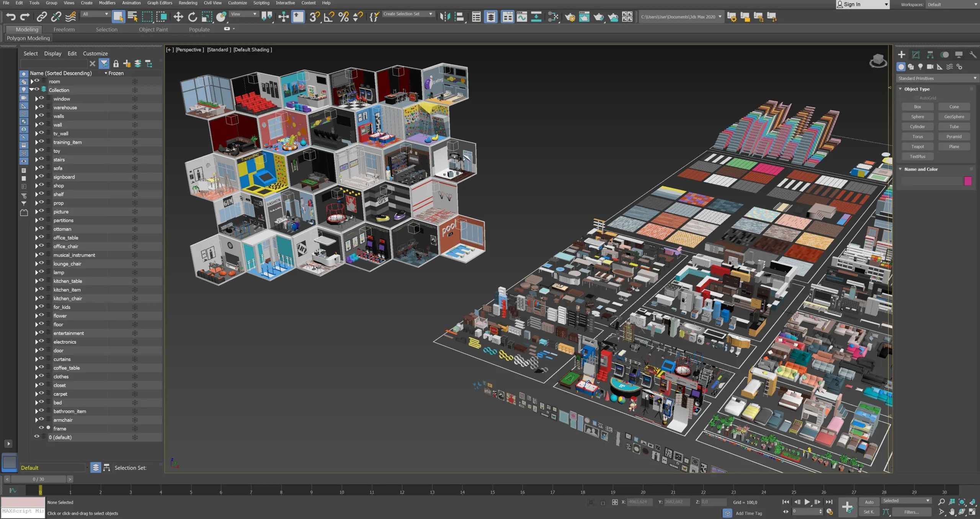Choose Rectangular Selection Region tool
980x519 pixels.
[147, 16]
